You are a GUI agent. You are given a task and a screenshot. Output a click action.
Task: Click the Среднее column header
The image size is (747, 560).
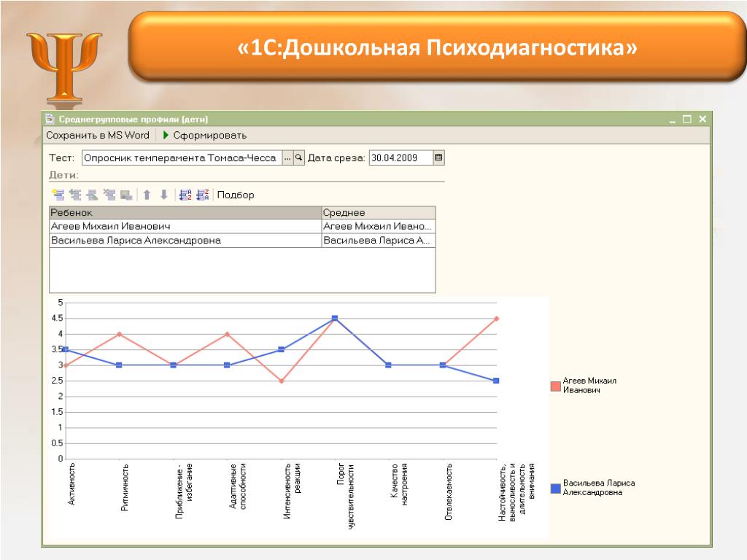379,212
